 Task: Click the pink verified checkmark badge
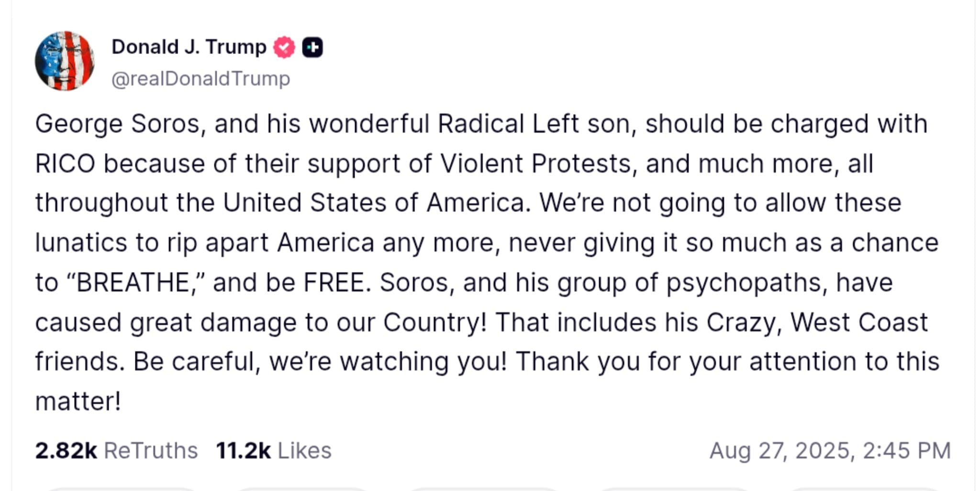pyautogui.click(x=283, y=47)
